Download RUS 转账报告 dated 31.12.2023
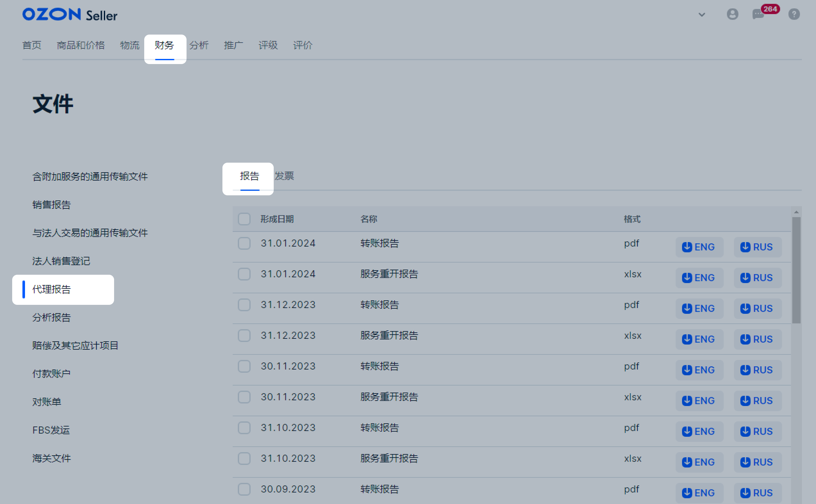The width and height of the screenshot is (816, 504). pyautogui.click(x=758, y=308)
